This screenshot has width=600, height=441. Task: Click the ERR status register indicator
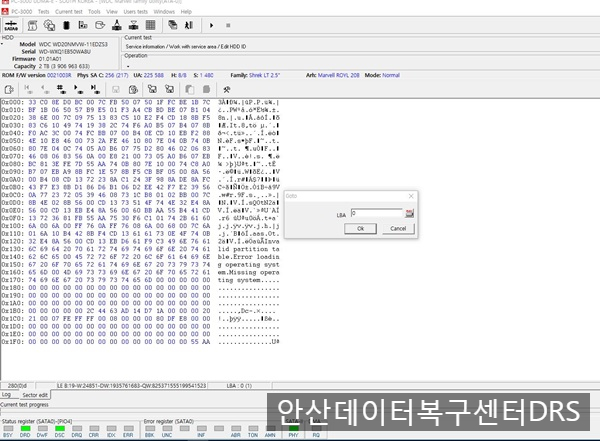point(128,431)
